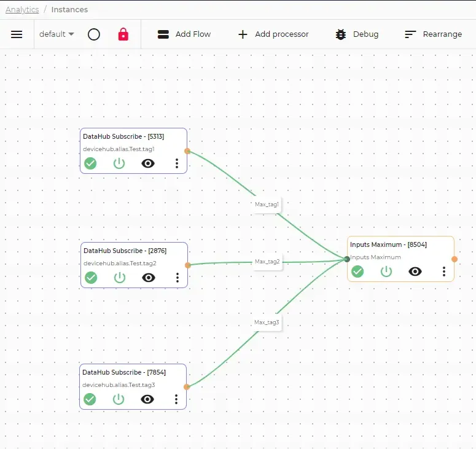The height and width of the screenshot is (449, 476).
Task: Open more options on DataHub Subscribe [5313]
Action: [x=177, y=163]
